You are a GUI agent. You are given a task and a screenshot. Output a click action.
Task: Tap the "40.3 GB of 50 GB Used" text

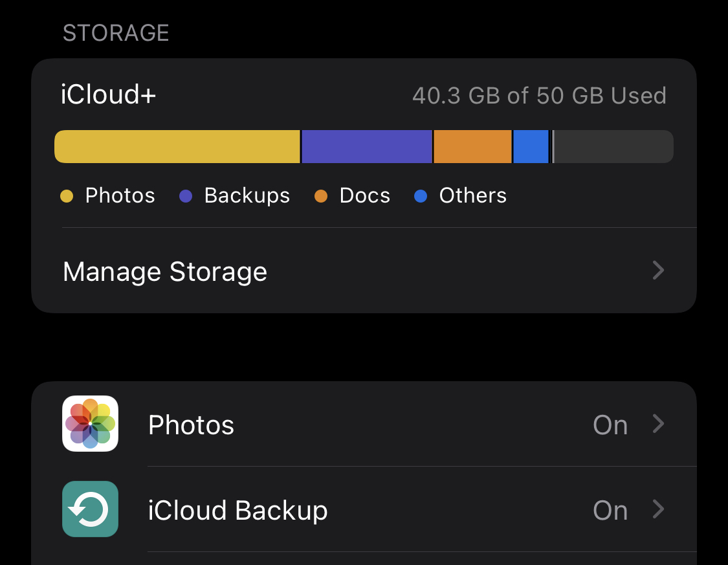click(x=539, y=96)
